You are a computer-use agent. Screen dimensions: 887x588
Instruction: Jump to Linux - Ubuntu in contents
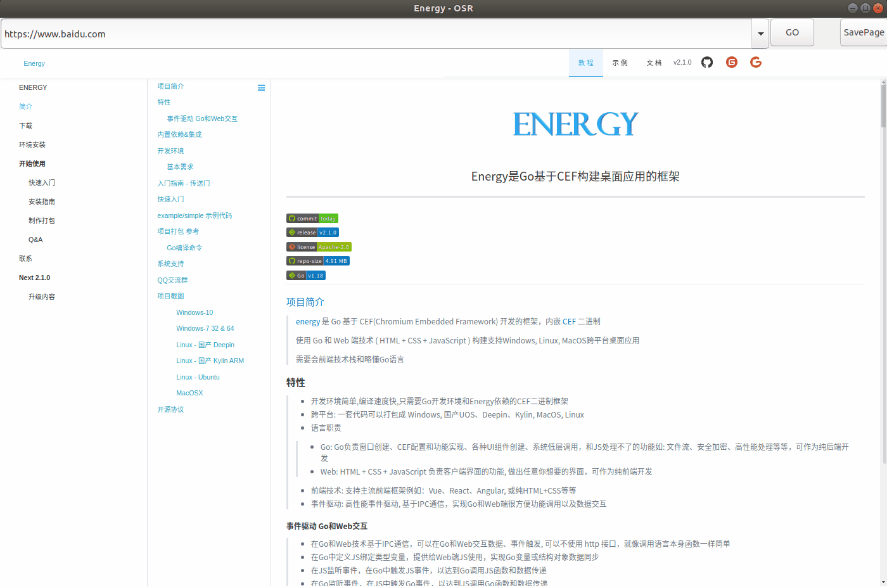[x=198, y=377]
